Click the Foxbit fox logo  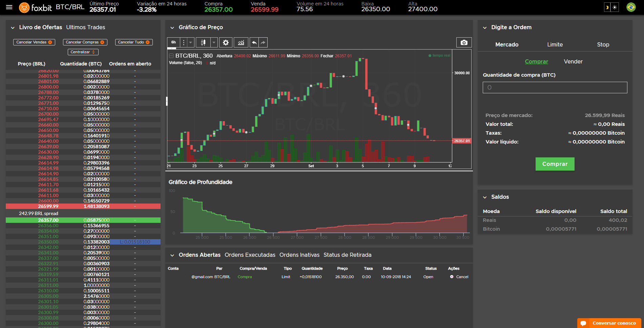click(24, 7)
